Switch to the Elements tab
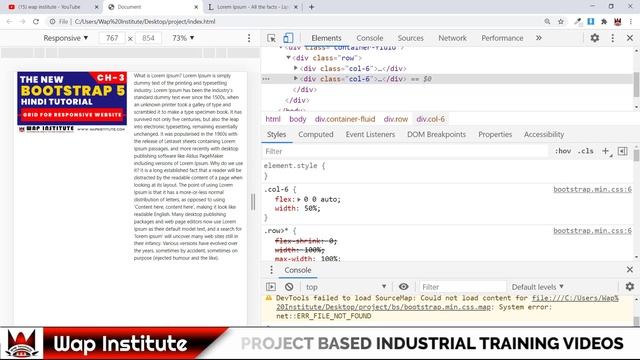The image size is (640, 360). [x=326, y=38]
